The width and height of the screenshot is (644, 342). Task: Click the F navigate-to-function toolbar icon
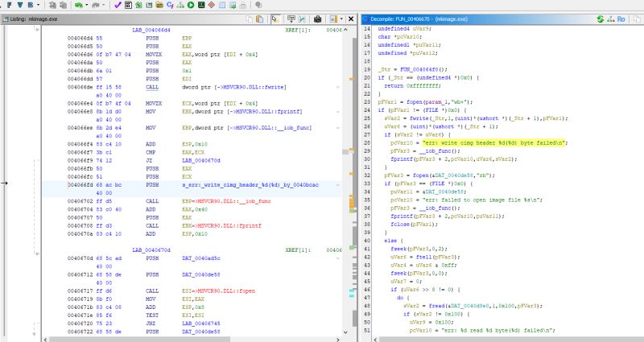[9, 6]
